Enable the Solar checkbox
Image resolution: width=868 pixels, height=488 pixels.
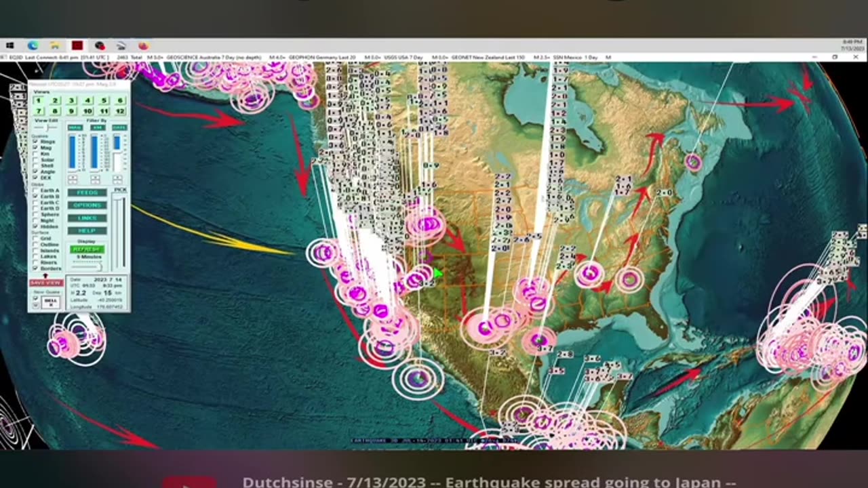click(35, 159)
